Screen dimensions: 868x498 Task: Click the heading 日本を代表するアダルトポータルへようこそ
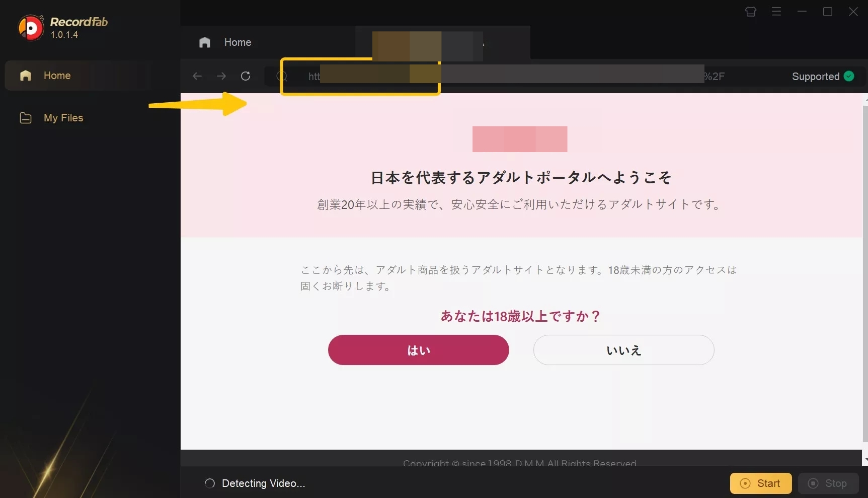[521, 177]
